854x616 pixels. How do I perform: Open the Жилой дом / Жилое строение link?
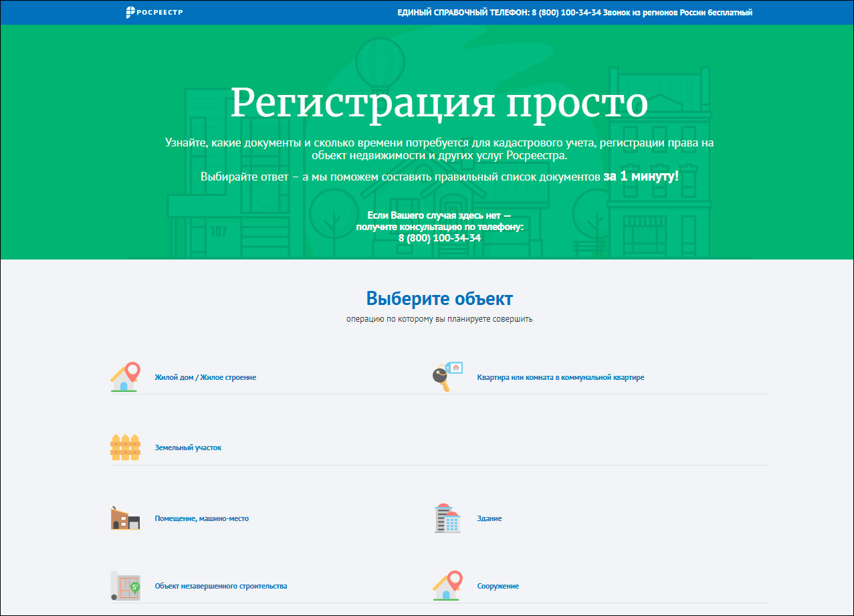click(205, 377)
